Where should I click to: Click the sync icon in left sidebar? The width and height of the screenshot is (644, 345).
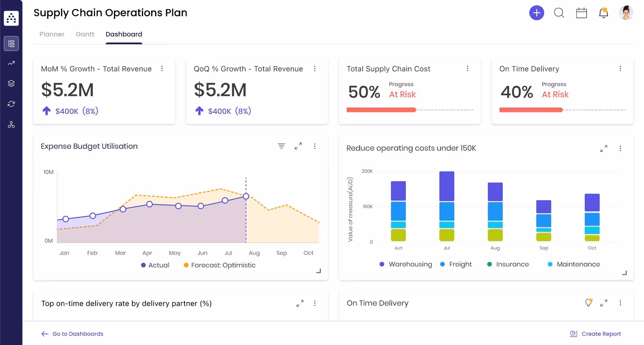click(11, 104)
